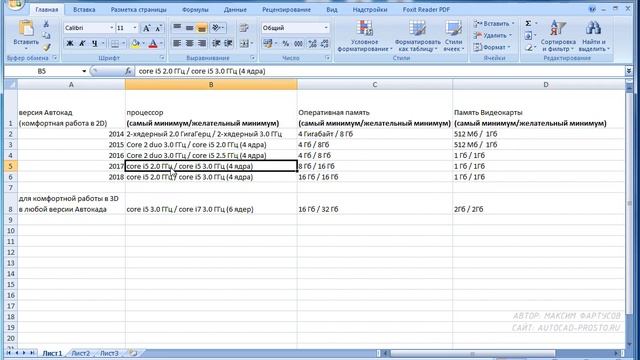This screenshot has width=640, height=360.
Task: Open font color dropdown arrow
Action: tap(161, 43)
